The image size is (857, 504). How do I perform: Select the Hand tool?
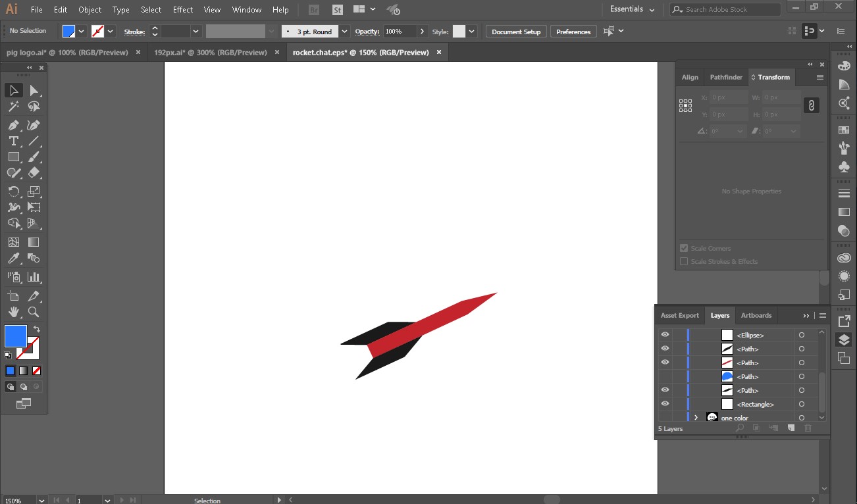pos(13,312)
